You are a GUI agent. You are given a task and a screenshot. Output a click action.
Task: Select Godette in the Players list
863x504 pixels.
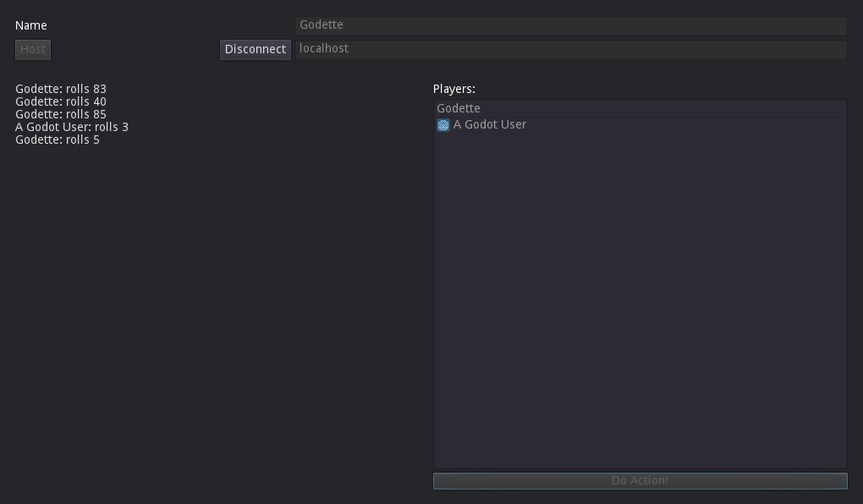click(458, 107)
